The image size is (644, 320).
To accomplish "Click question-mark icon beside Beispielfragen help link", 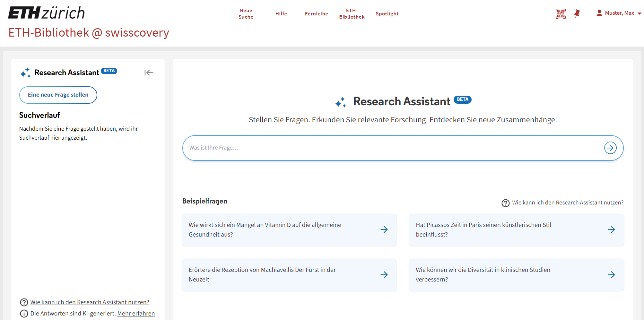I will point(506,203).
